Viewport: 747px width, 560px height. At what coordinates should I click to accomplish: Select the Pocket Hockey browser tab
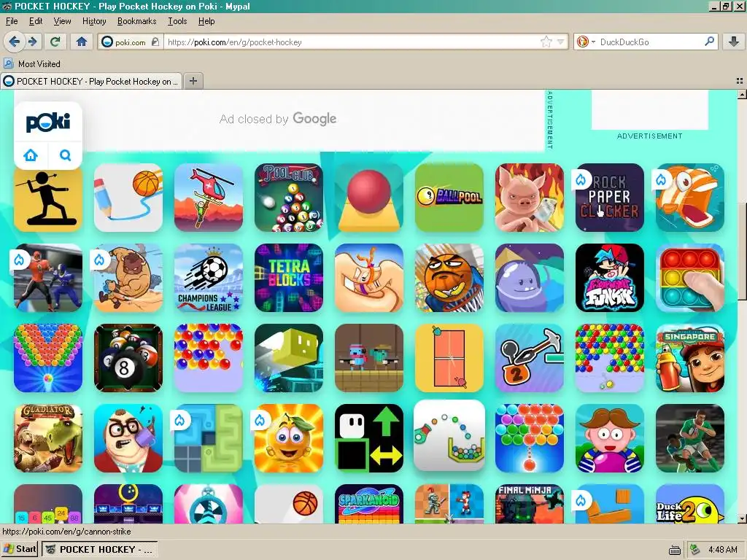coord(91,81)
